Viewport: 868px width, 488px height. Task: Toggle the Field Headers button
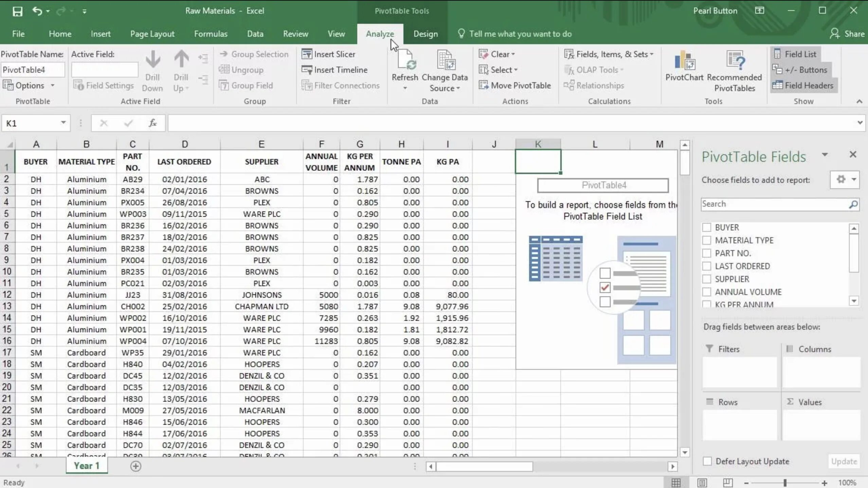[803, 85]
